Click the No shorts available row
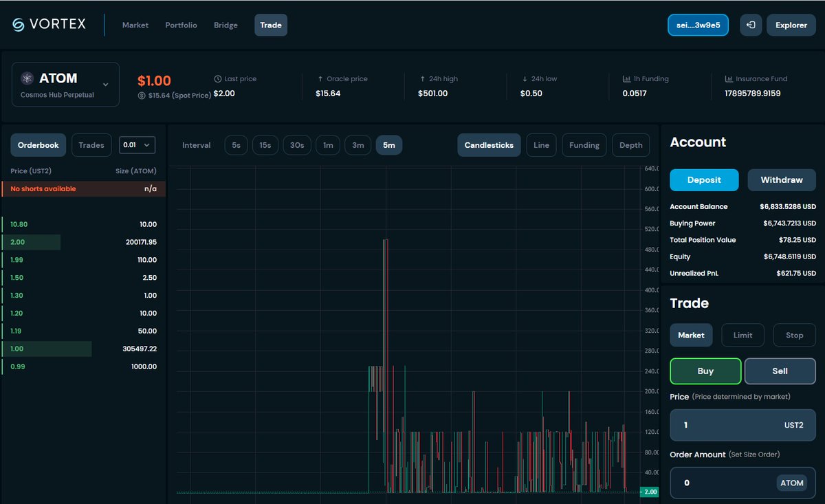 point(83,188)
